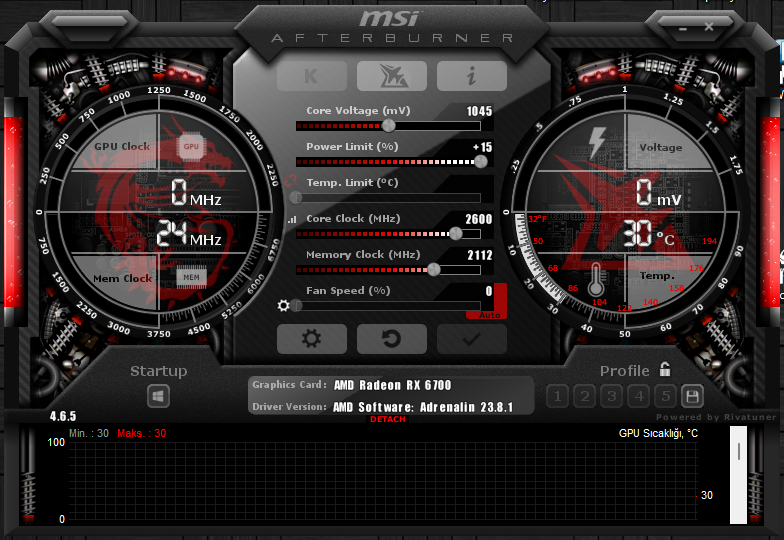This screenshot has height=540, width=784.
Task: Select profile slot 5
Action: coord(666,397)
